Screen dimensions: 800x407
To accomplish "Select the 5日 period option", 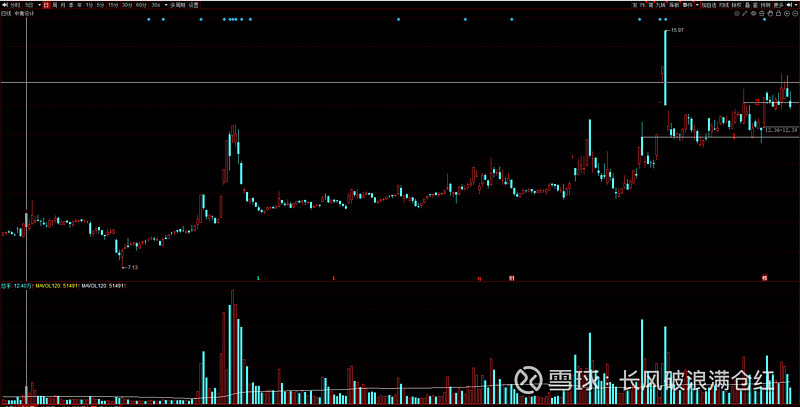I will coord(29,5).
